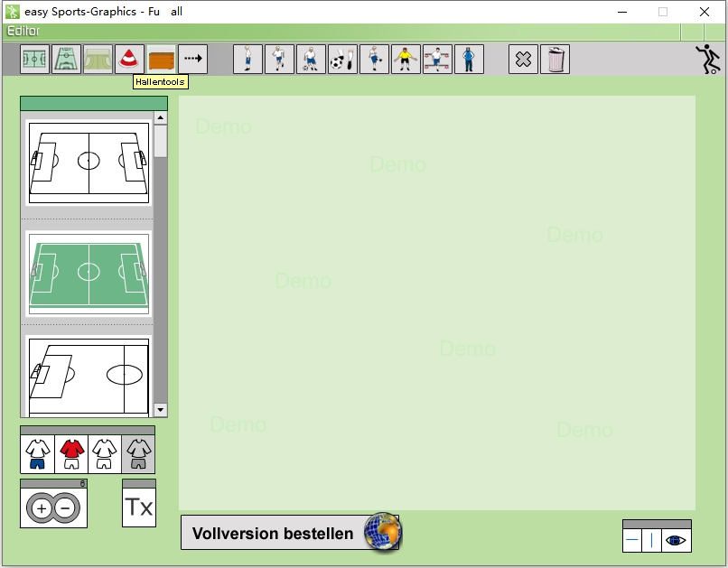Click the trash can delete icon

(555, 60)
